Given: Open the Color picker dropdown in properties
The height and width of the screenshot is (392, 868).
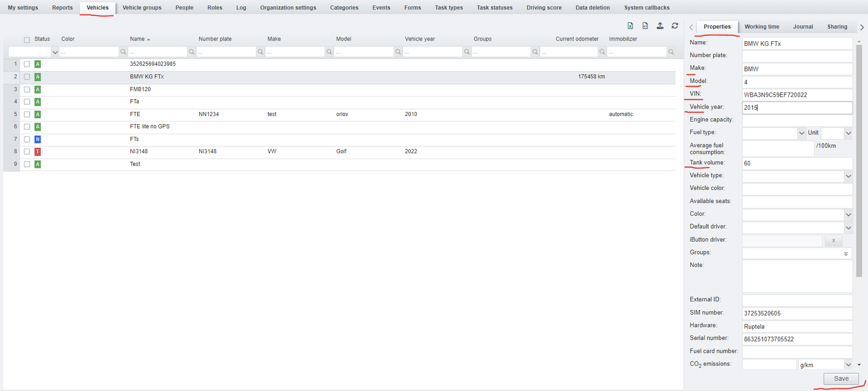Looking at the screenshot, I should click(x=848, y=215).
